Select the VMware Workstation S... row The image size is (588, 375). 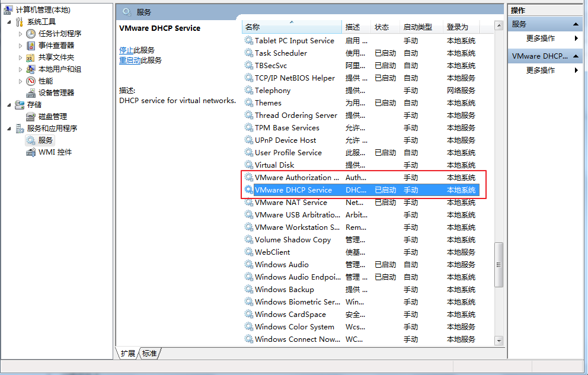(x=361, y=227)
